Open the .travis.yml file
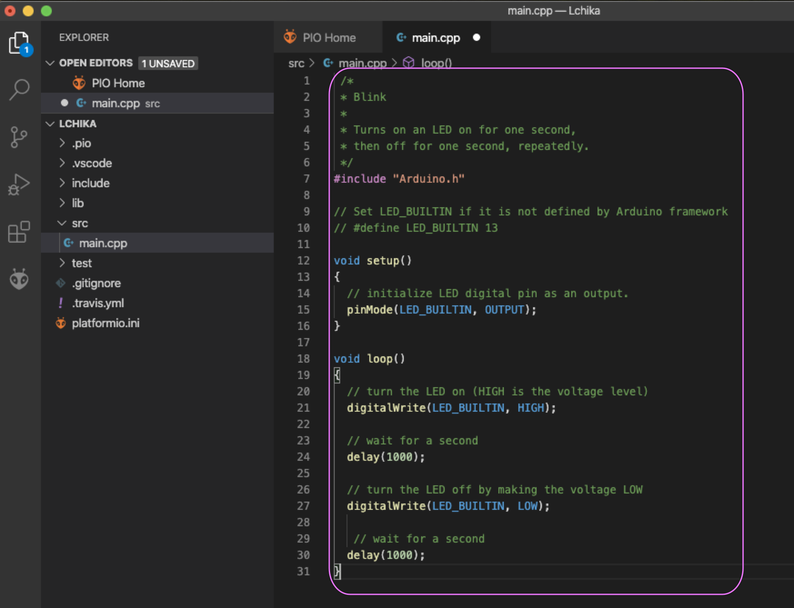794x608 pixels. coord(97,303)
